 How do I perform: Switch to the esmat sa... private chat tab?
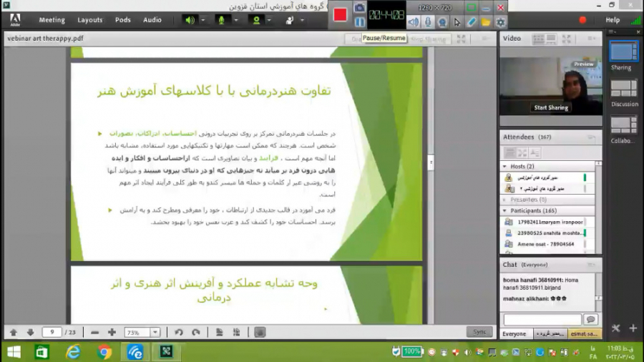(585, 334)
